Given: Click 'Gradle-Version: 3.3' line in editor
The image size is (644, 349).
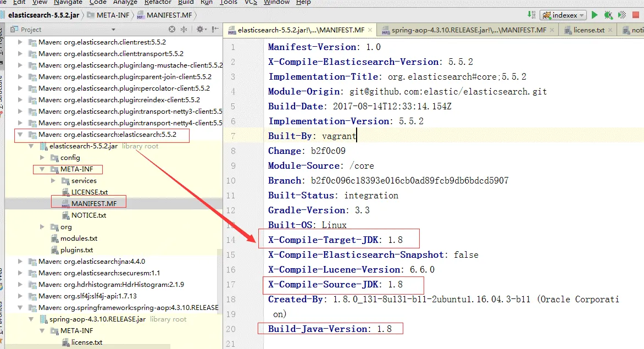Looking at the screenshot, I should point(319,210).
